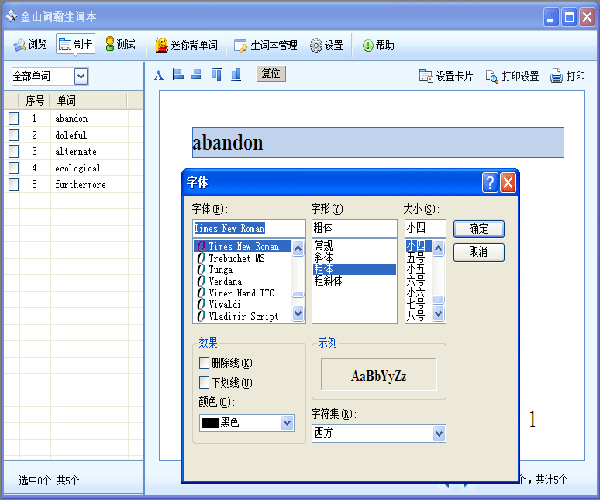Click the second alignment icon in card toolbar
Image resolution: width=600 pixels, height=500 pixels.
(x=196, y=74)
